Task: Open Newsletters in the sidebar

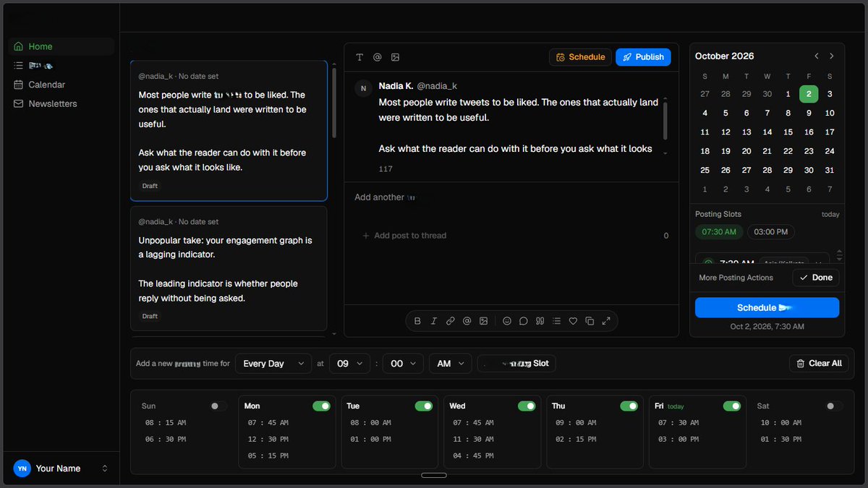Action: click(61, 103)
